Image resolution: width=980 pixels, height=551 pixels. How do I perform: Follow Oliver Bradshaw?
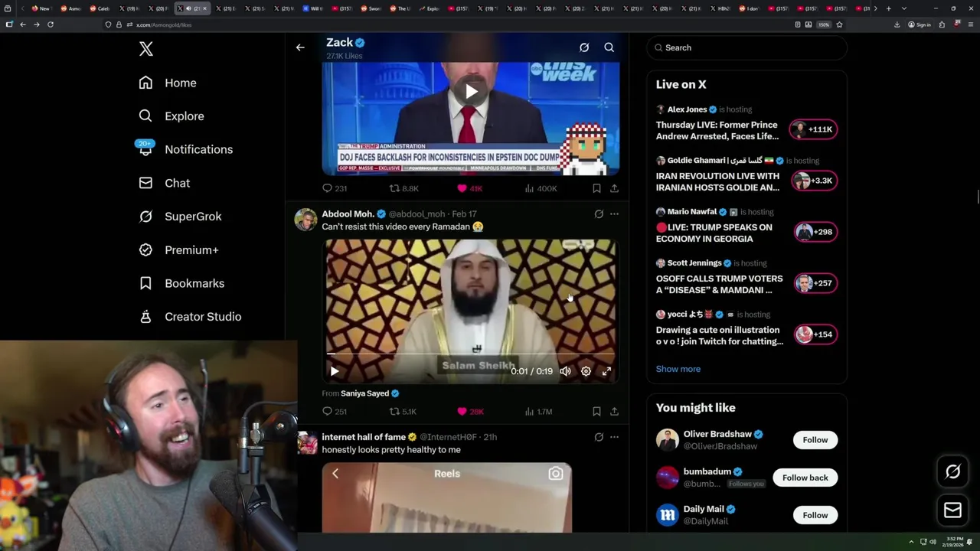(815, 440)
